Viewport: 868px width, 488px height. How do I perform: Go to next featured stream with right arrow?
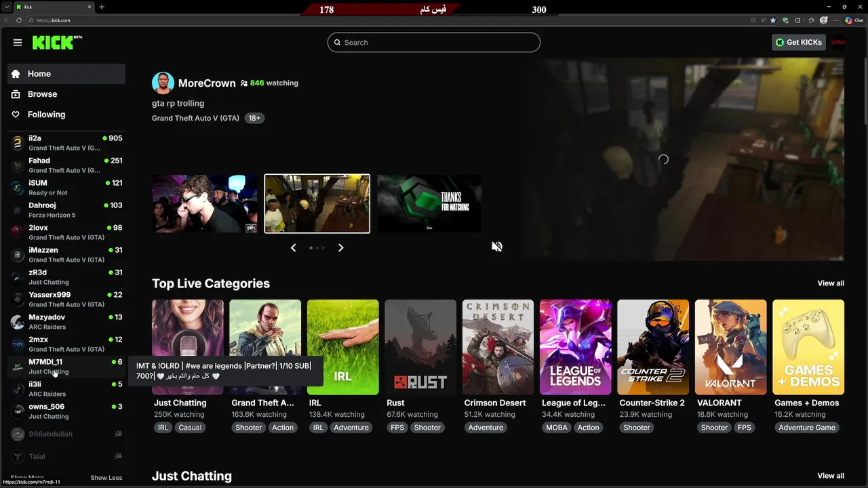(x=340, y=248)
